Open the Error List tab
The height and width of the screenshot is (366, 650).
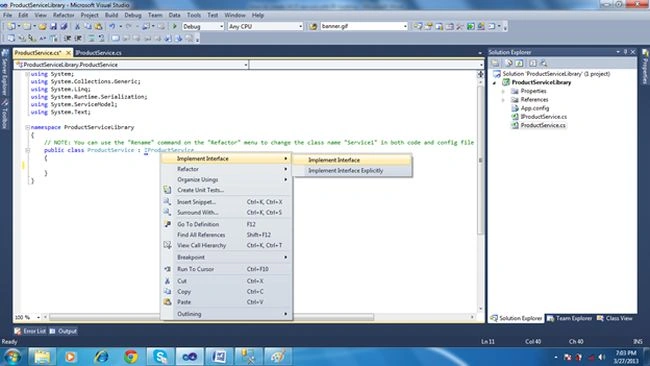30,331
